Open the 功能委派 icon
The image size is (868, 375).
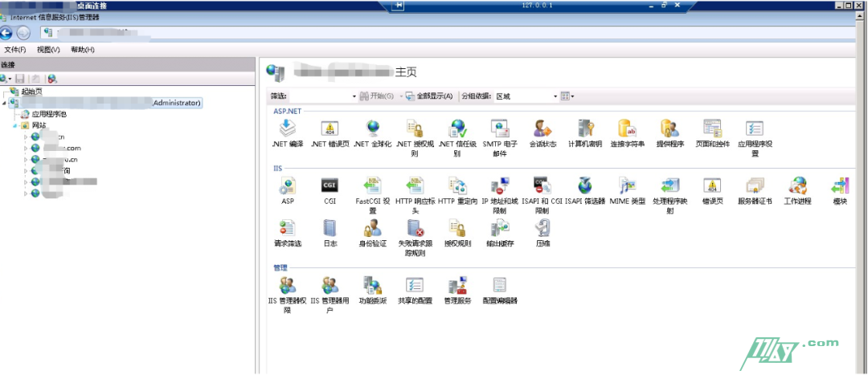[x=373, y=285]
